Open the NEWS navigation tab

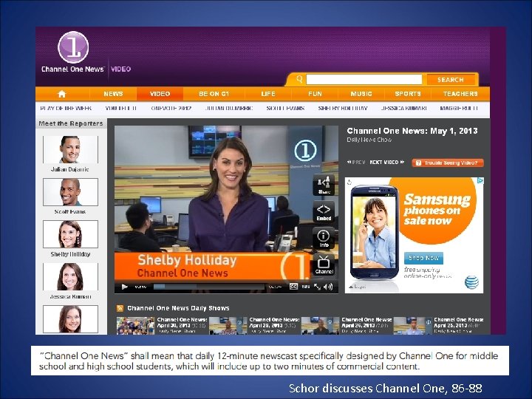[x=113, y=94]
